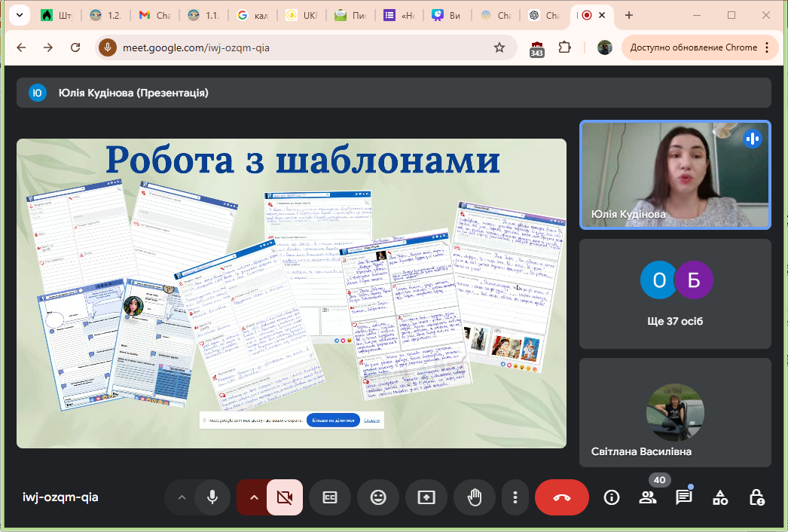Toggle the microphone button

[x=212, y=497]
